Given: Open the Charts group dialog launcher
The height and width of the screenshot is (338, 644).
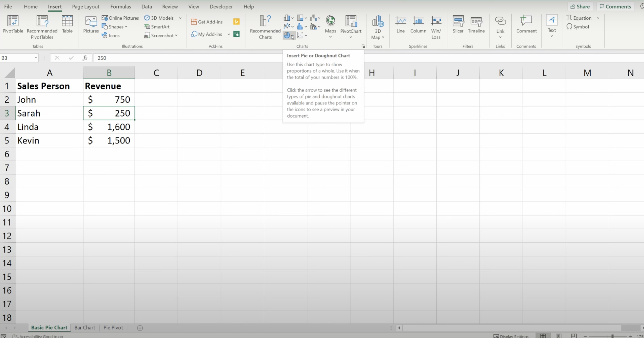Looking at the screenshot, I should point(363,46).
